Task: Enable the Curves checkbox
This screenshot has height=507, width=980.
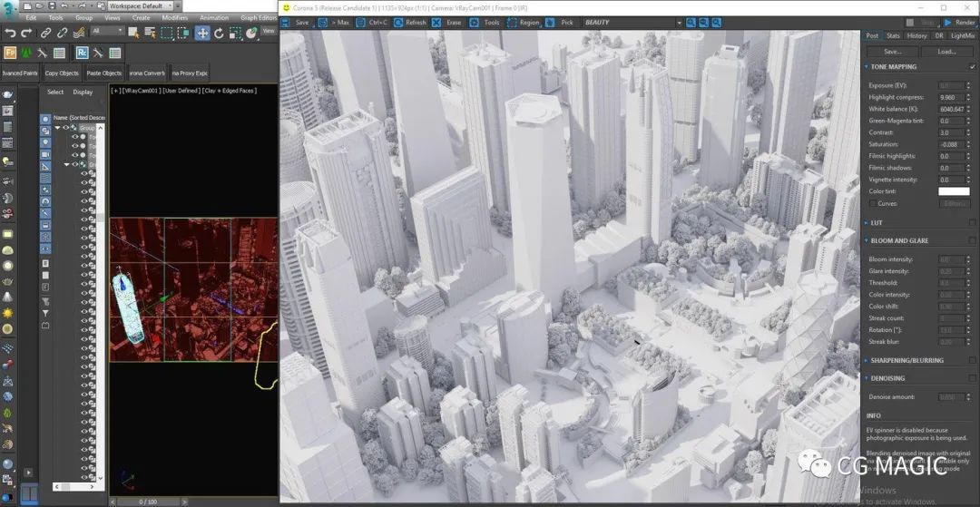Action: click(873, 203)
